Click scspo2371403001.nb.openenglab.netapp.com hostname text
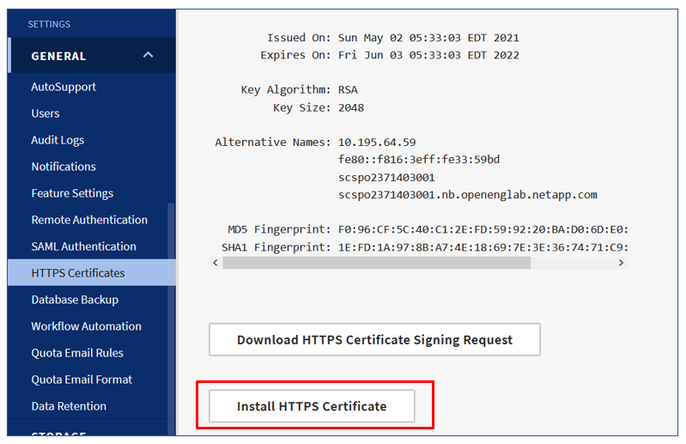 tap(468, 195)
